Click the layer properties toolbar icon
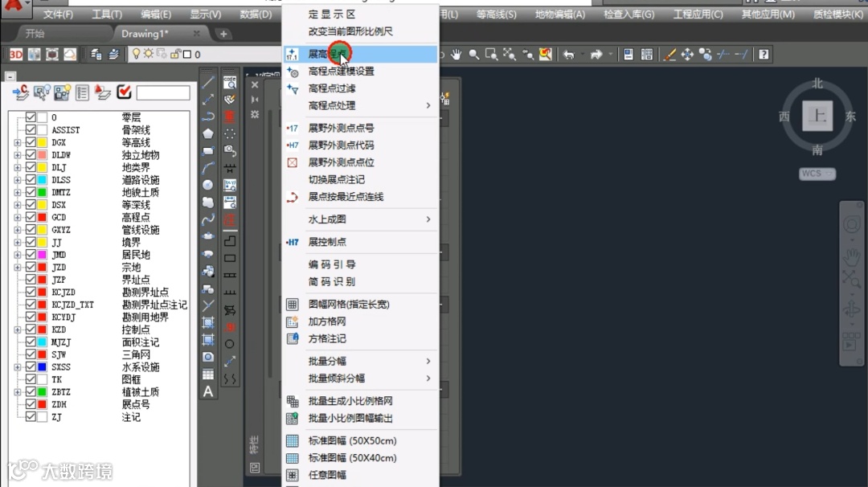 96,54
